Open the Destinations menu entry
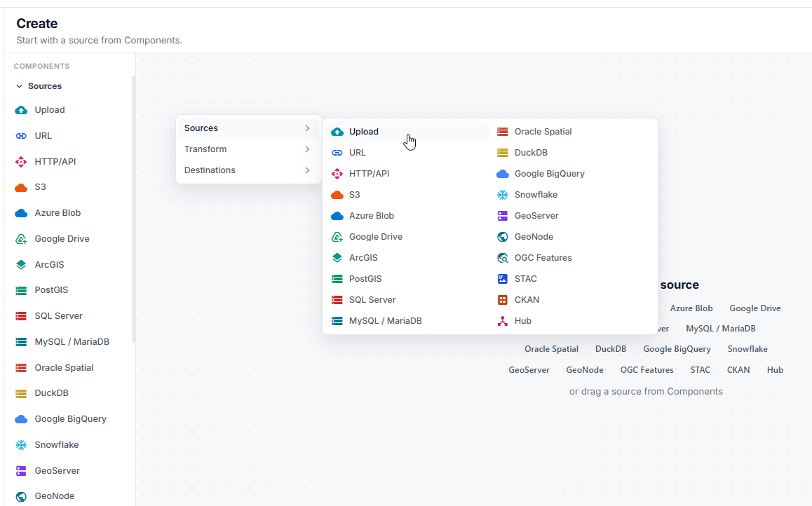 [248, 170]
